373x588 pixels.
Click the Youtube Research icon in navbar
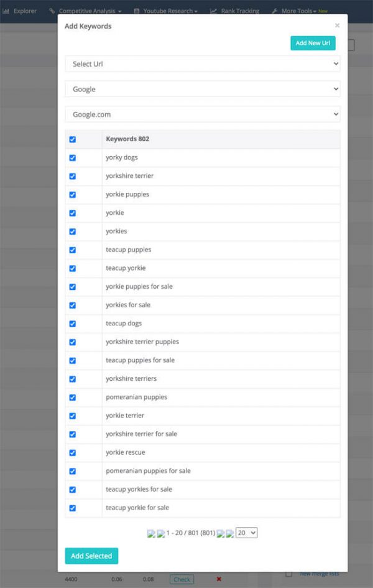(x=136, y=11)
